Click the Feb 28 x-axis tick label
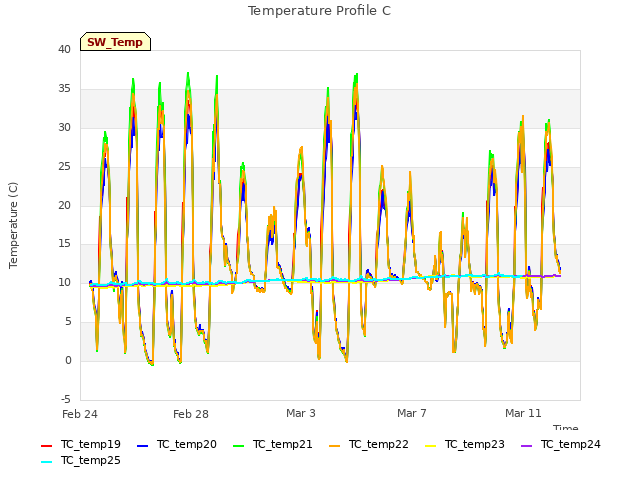 point(191,414)
